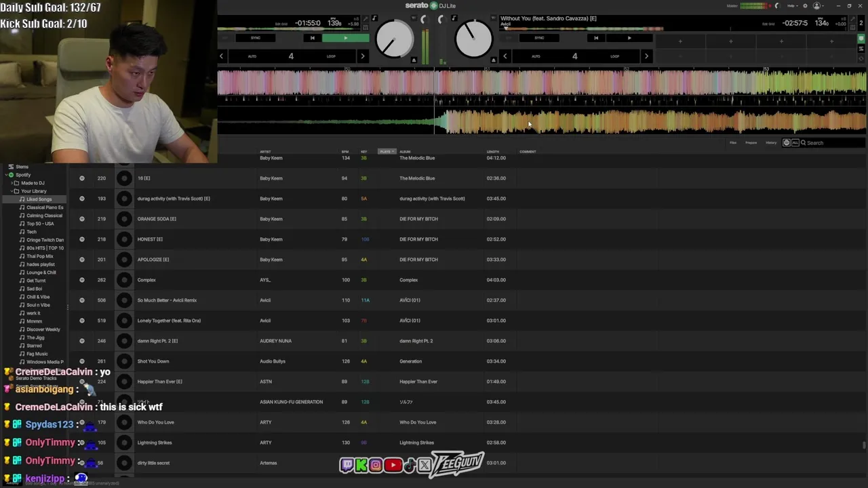The width and height of the screenshot is (868, 488).
Task: Open the History panel tab
Action: coord(771,143)
